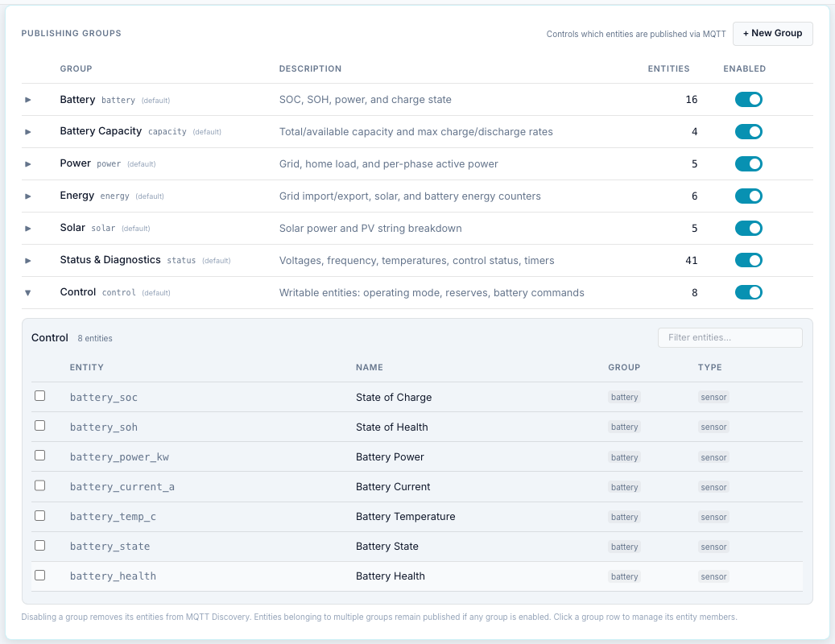Click the 8 entities count label
The image size is (835, 644).
pos(95,338)
